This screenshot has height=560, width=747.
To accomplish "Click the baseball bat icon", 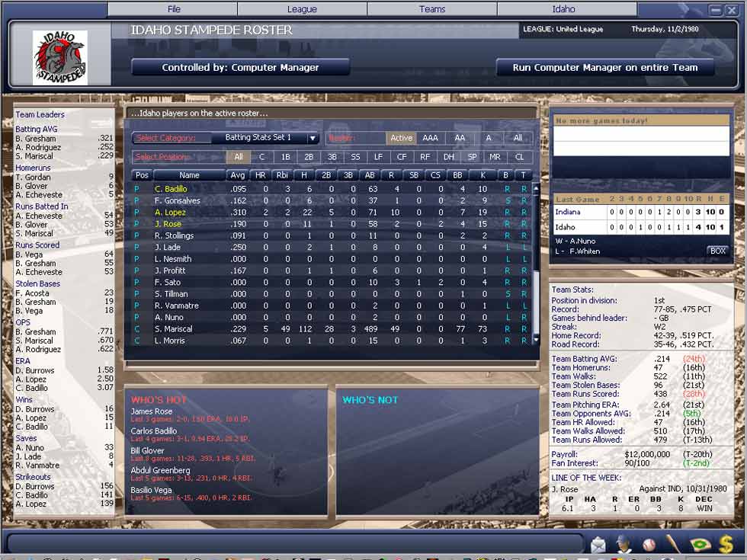I will 674,544.
